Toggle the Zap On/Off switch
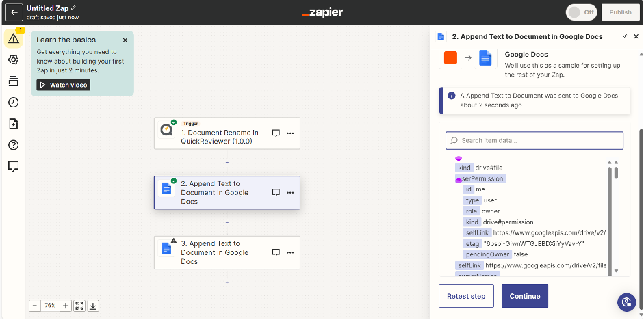Screen dimensions: 644x320 tap(581, 12)
